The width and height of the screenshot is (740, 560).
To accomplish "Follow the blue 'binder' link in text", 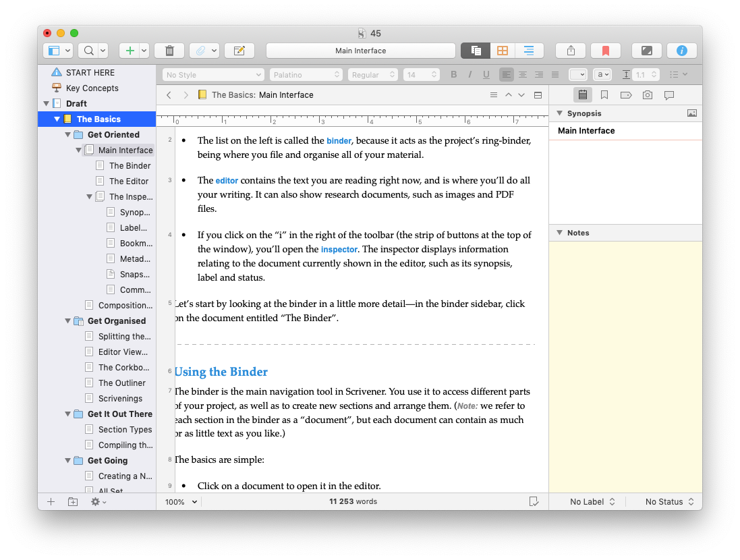I will click(339, 141).
